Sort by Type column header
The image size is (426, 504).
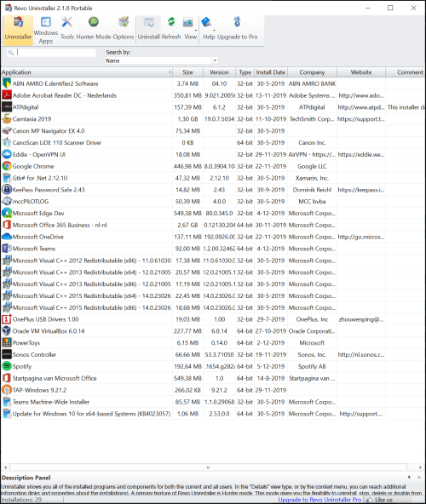[x=245, y=72]
